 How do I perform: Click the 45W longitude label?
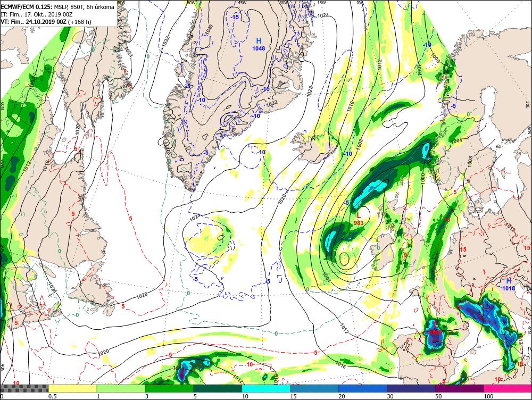(242, 2)
